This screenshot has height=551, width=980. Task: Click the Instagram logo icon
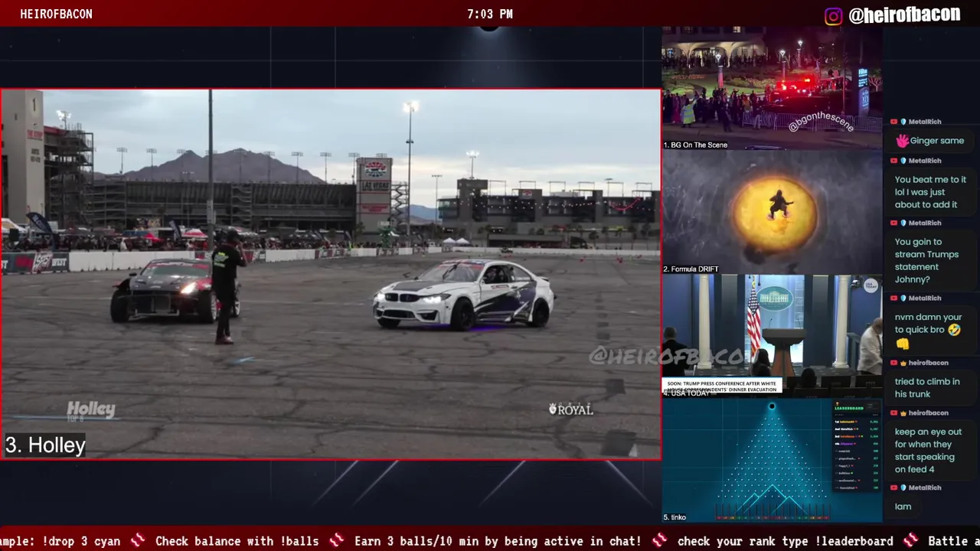[834, 16]
